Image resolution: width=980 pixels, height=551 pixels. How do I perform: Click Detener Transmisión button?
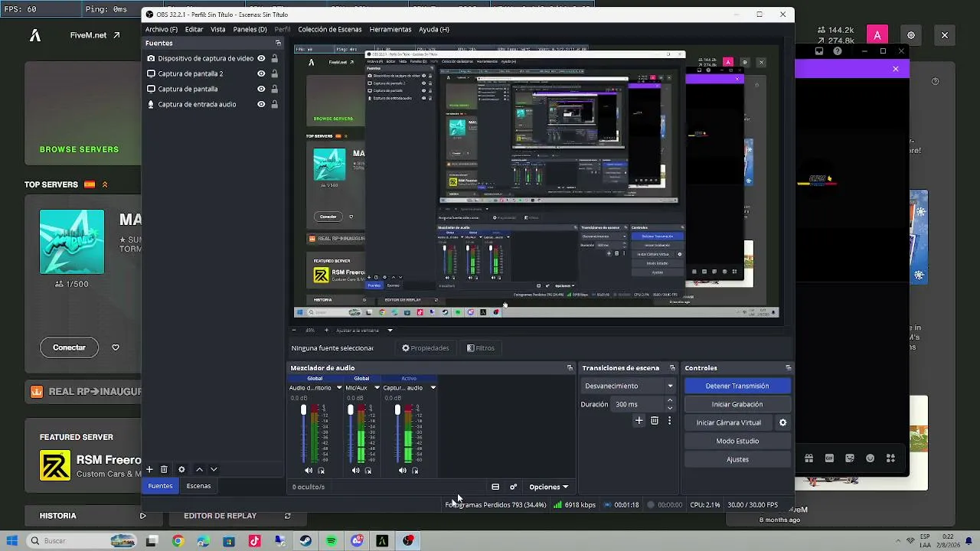[x=737, y=386]
